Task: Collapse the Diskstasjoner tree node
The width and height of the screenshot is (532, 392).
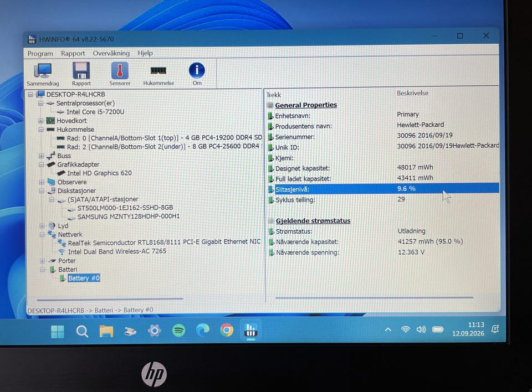Action: [x=42, y=191]
